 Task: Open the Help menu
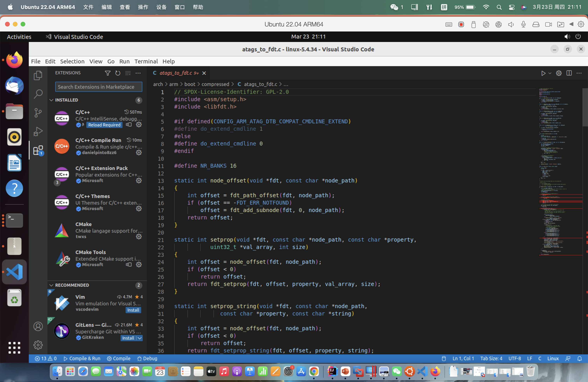[169, 61]
